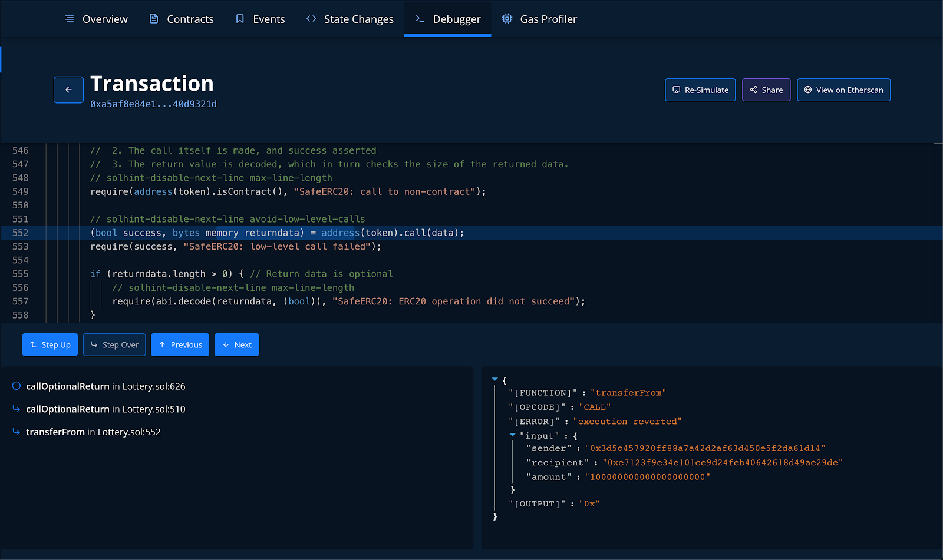Screen dimensions: 943x560
Task: Open the Events tab
Action: point(260,19)
